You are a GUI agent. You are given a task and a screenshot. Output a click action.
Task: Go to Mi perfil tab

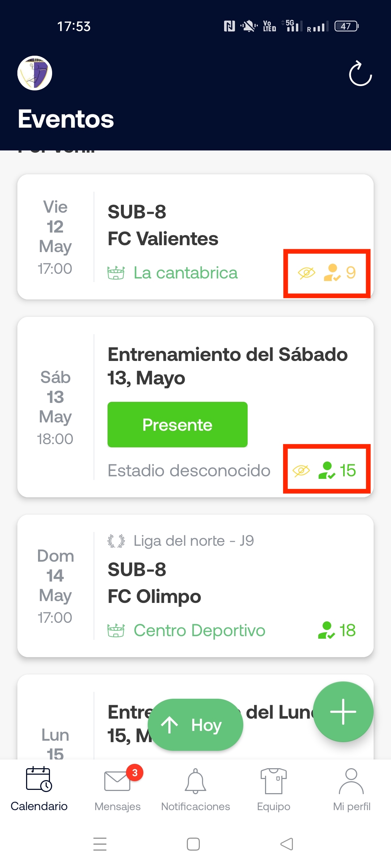click(x=352, y=789)
